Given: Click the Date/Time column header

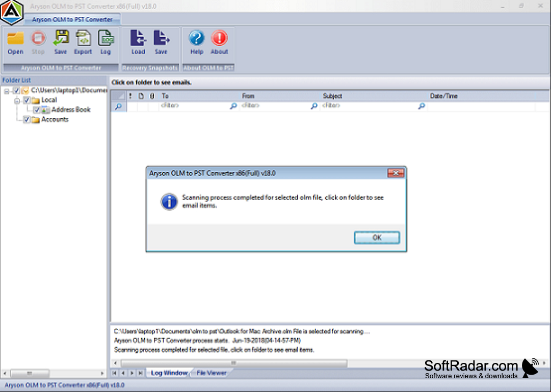Looking at the screenshot, I should [x=481, y=96].
